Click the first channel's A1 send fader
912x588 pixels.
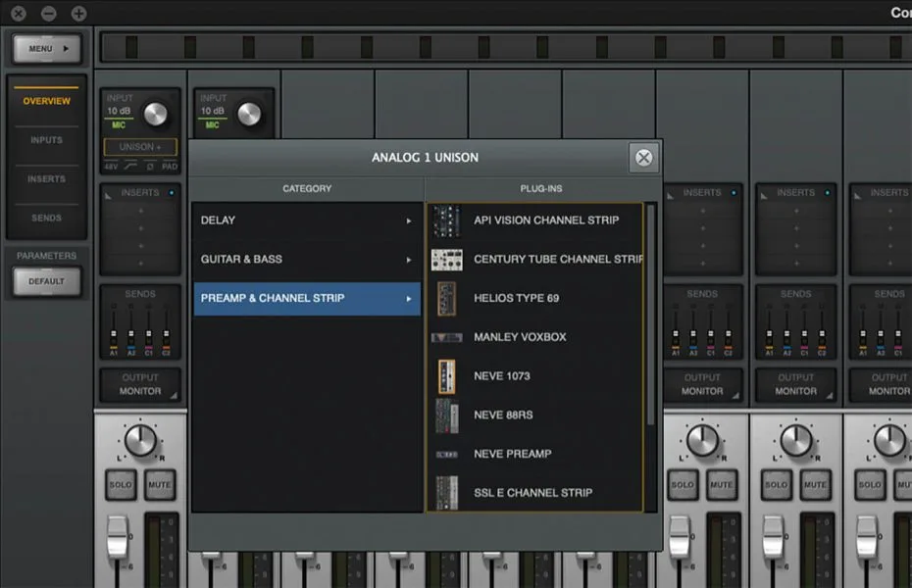coord(114,334)
